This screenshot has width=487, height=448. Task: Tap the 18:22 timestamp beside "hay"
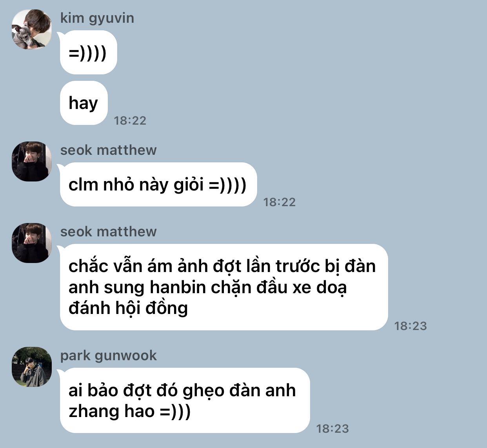tap(130, 121)
